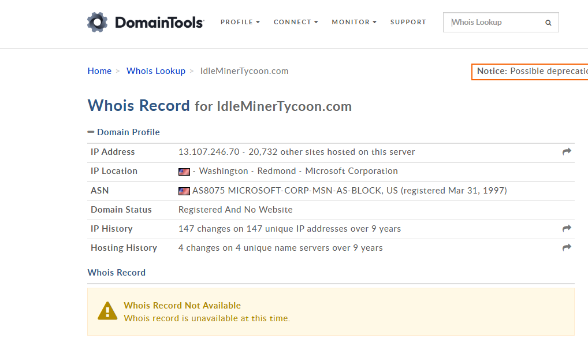Click the US flag in ASN row
The width and height of the screenshot is (588, 364).
pyautogui.click(x=184, y=191)
